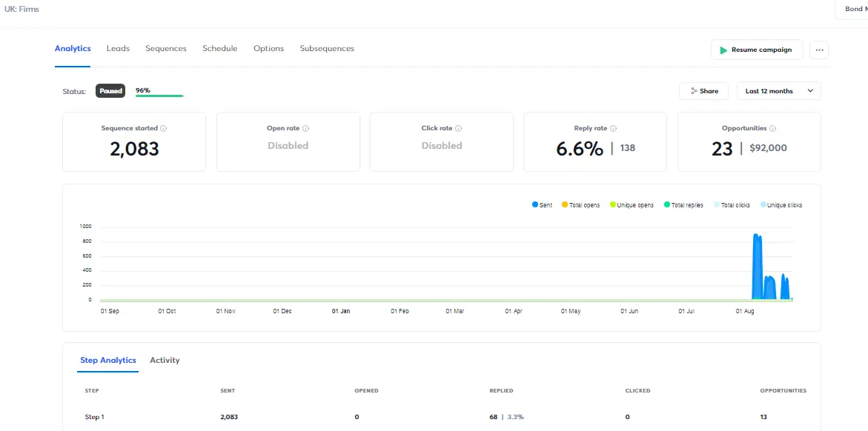The image size is (868, 431).
Task: Click the 13 opportunities value for Step 1
Action: pos(764,417)
